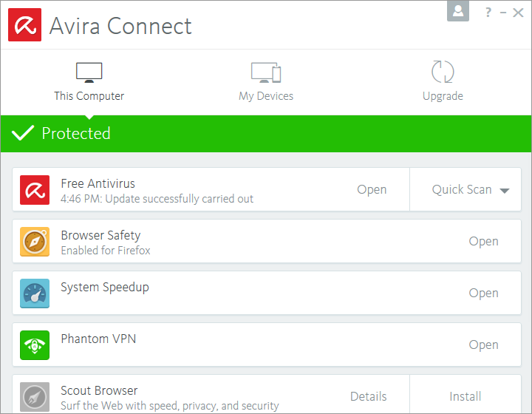Click the Scout Browser gray icon
This screenshot has width=532, height=414.
35,396
